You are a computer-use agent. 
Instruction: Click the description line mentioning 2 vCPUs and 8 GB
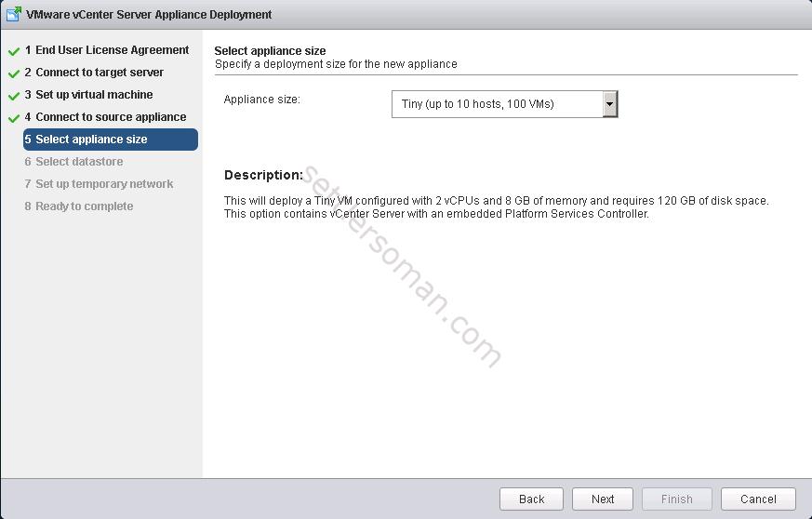pos(496,201)
